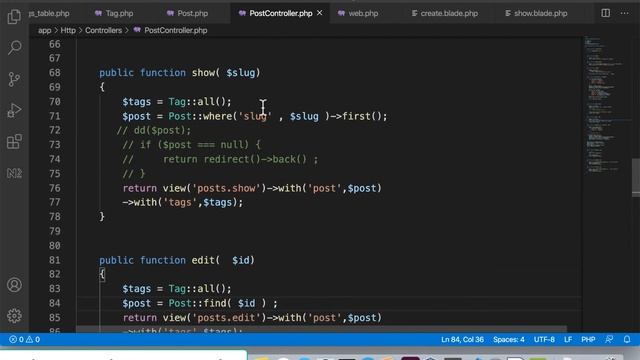
Task: Switch to the create.blade.php tab
Action: (x=444, y=13)
